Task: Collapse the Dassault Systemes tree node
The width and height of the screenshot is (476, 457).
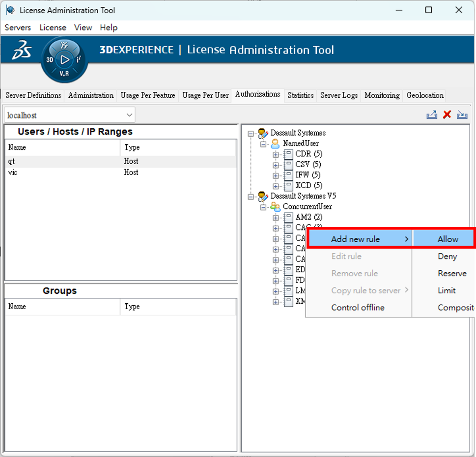Action: (251, 134)
